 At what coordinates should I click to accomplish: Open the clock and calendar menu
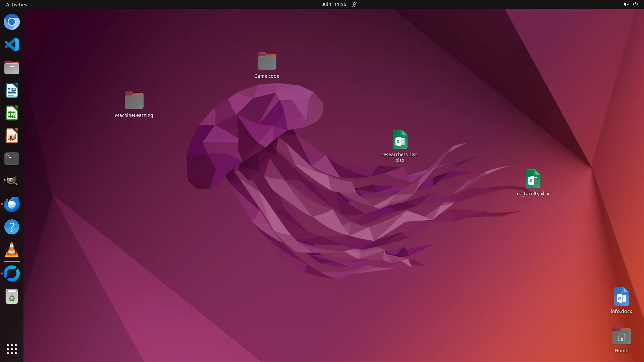coord(334,4)
